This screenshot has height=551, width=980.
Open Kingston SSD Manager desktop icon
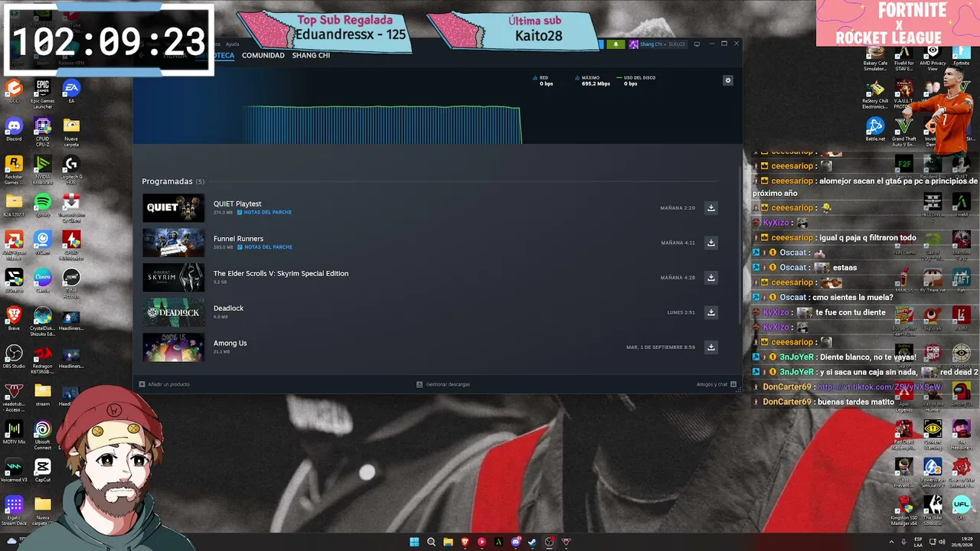coord(906,510)
